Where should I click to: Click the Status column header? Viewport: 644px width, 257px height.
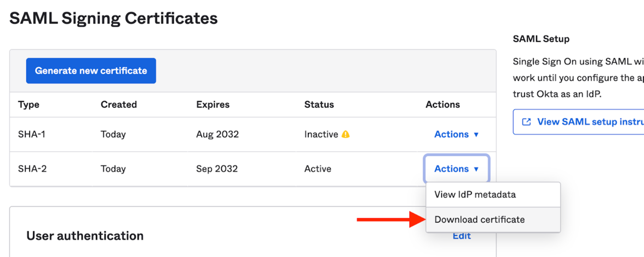pos(319,104)
